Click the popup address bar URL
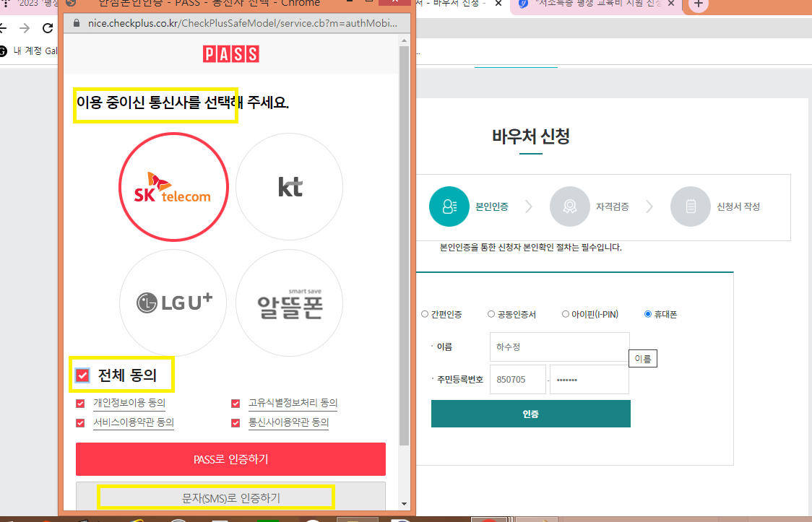 click(x=242, y=23)
